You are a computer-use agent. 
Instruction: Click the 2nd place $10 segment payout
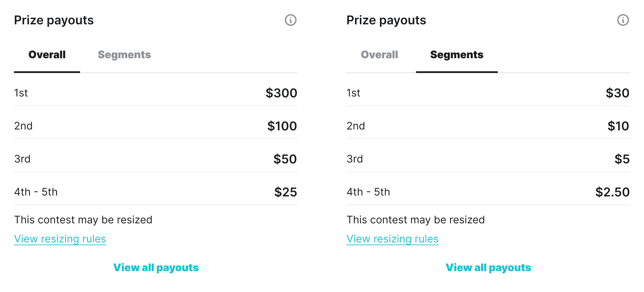tap(488, 126)
